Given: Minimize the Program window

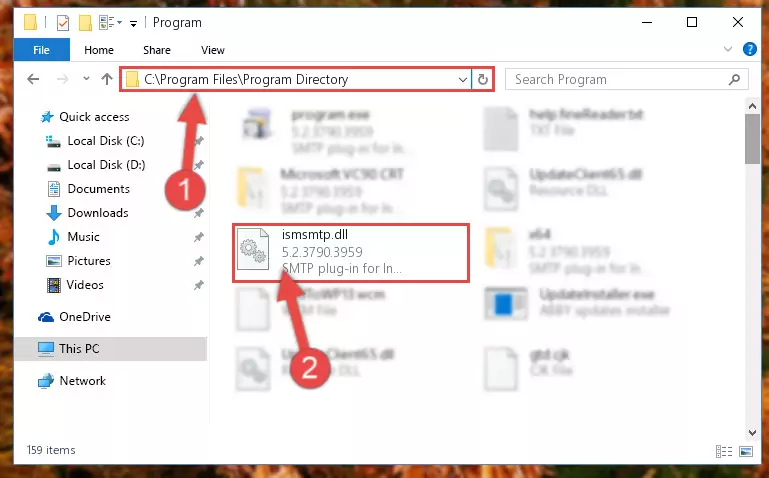Looking at the screenshot, I should [647, 23].
